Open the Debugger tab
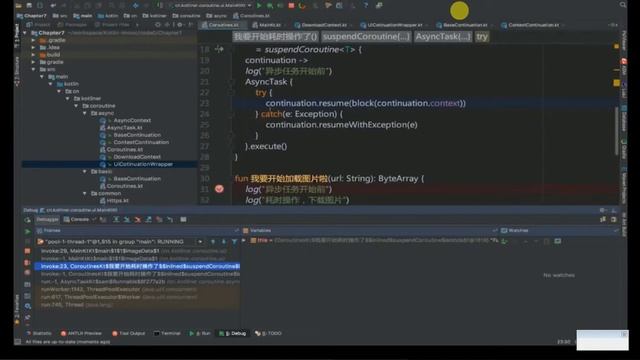Image resolution: width=640 pixels, height=360 pixels. coord(47,220)
